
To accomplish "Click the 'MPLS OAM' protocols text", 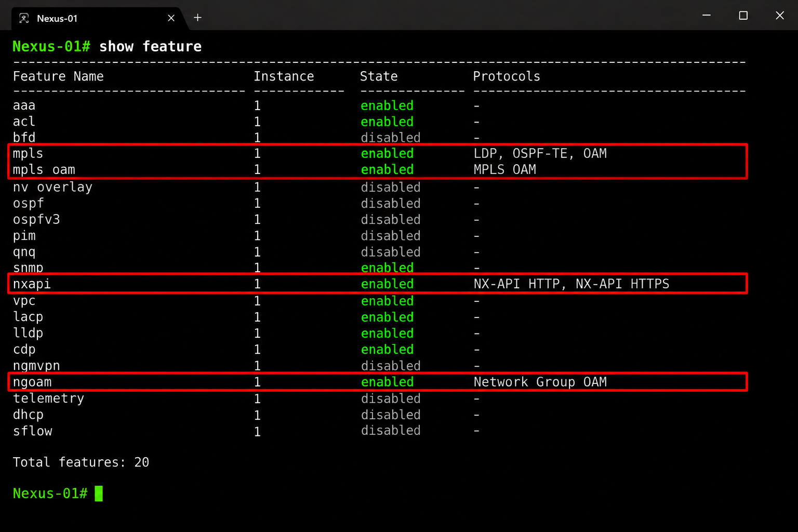I will (505, 170).
